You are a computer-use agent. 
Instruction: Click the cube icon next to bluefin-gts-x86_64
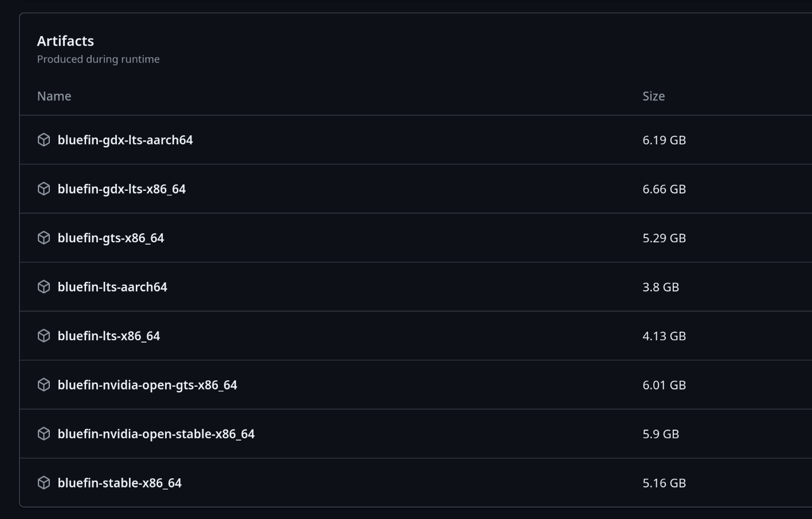point(44,238)
